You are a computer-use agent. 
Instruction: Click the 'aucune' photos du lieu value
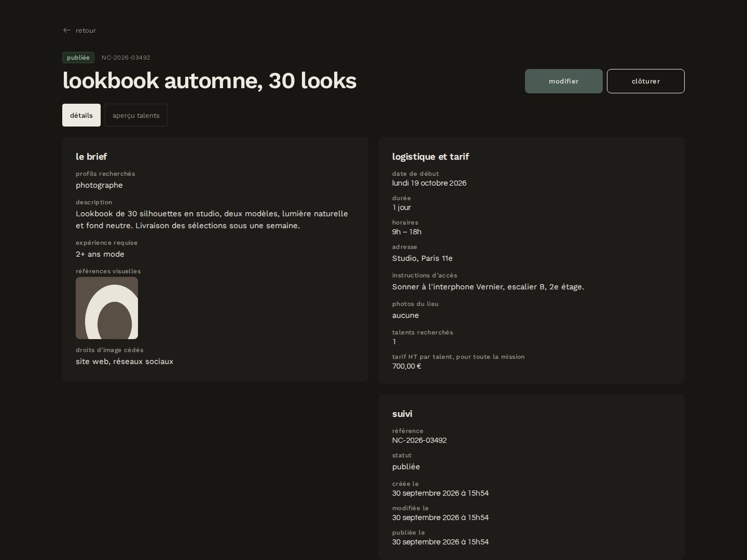pyautogui.click(x=406, y=315)
